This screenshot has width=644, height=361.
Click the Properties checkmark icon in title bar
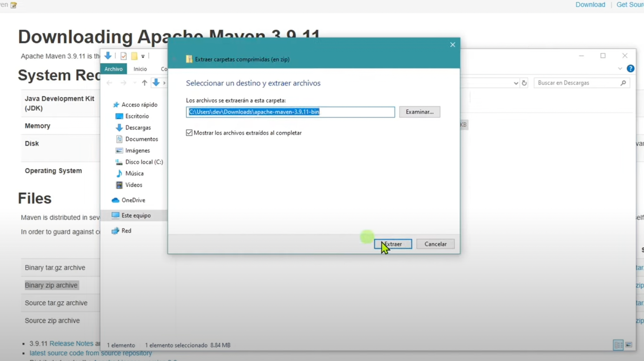(x=124, y=56)
